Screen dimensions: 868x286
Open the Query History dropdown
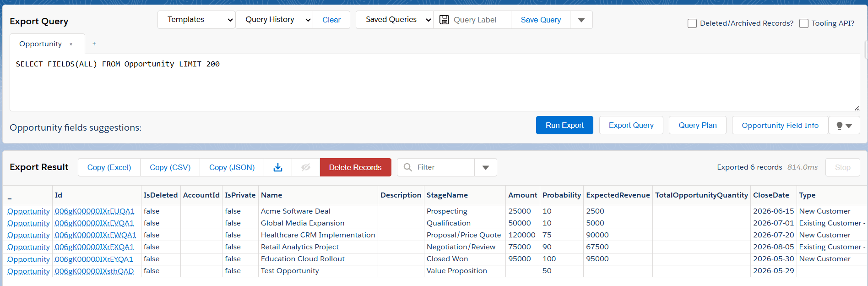(274, 20)
